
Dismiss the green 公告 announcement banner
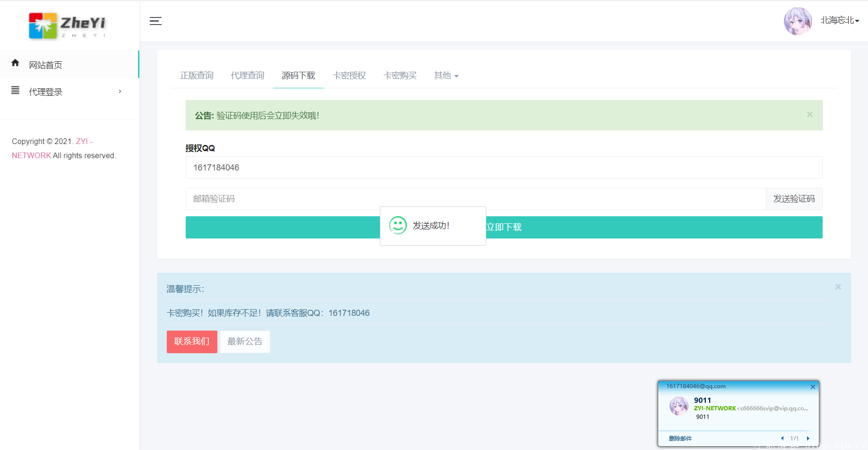coord(809,115)
